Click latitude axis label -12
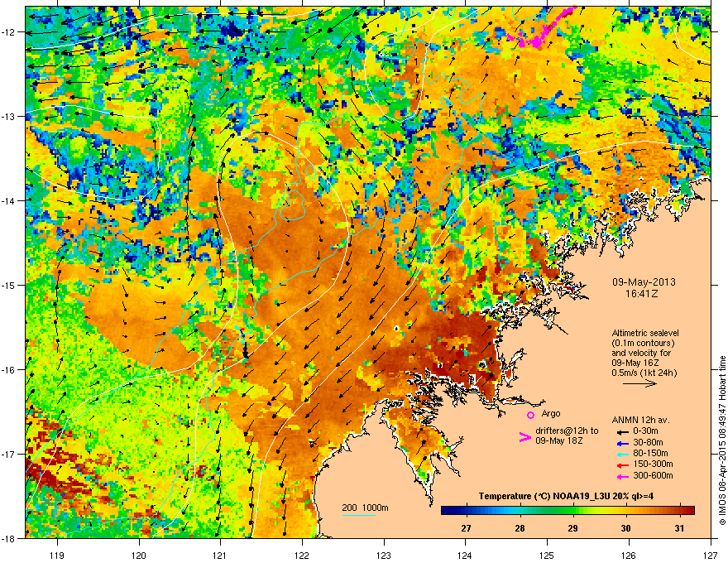Image resolution: width=728 pixels, height=563 pixels. click(x=9, y=32)
